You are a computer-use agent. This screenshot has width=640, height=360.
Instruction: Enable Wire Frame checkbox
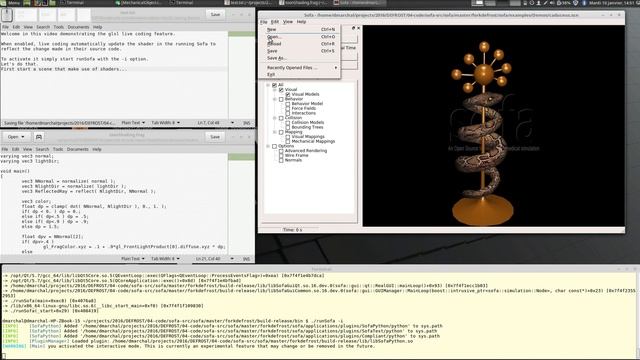(281, 156)
